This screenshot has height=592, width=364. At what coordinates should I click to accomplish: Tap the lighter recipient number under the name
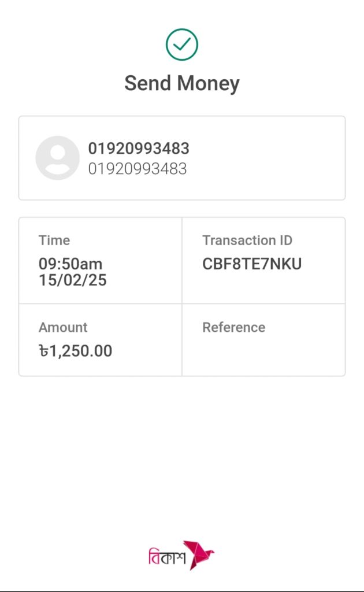click(138, 169)
